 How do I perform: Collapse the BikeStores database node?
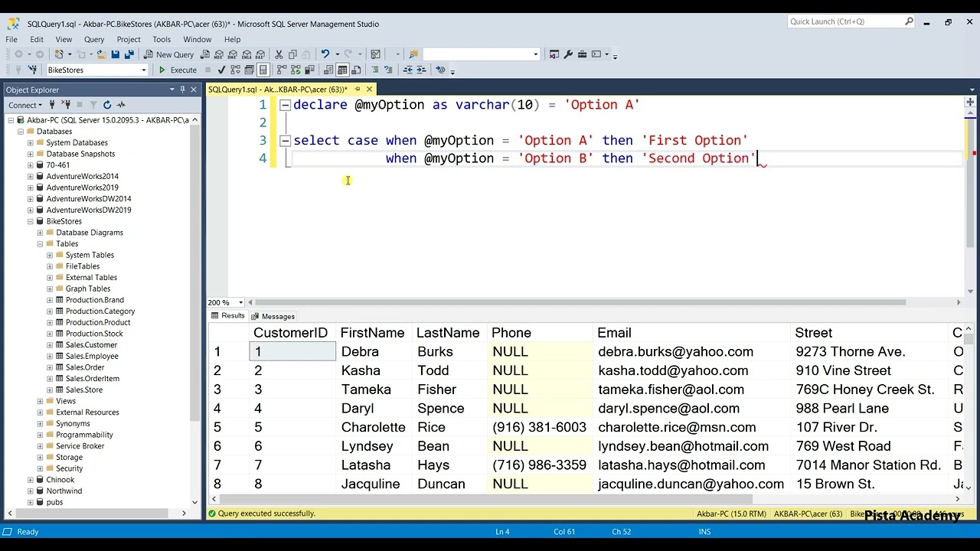[x=31, y=221]
